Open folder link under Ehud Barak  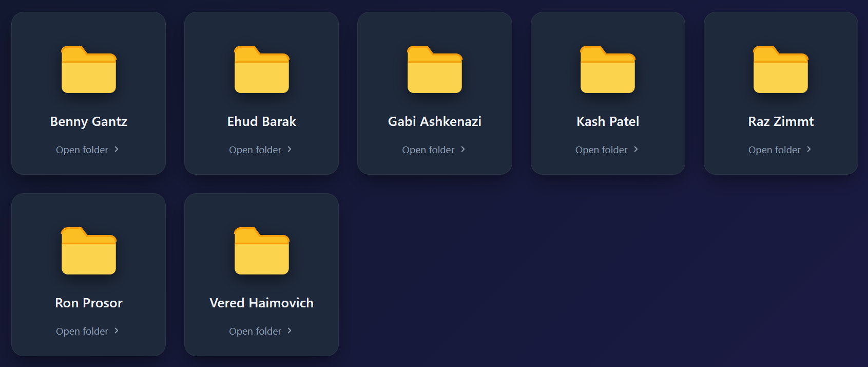(261, 150)
